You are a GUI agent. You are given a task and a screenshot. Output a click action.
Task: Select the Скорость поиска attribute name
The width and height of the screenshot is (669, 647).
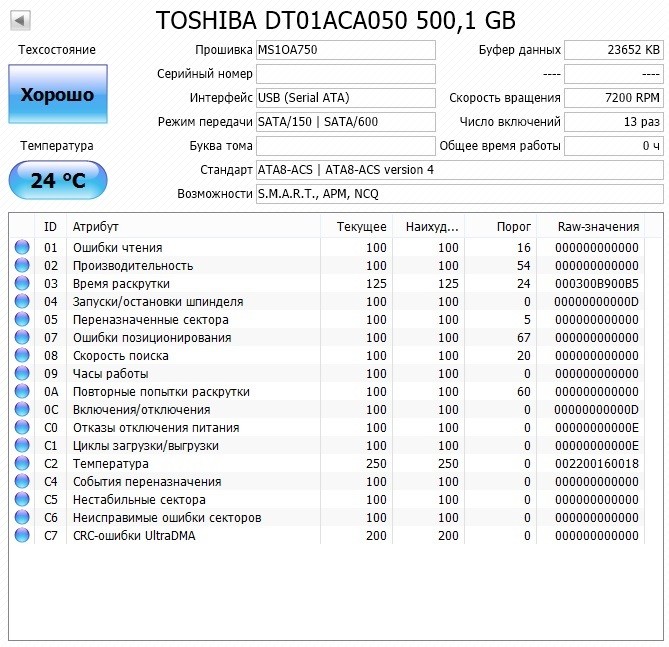coord(120,356)
